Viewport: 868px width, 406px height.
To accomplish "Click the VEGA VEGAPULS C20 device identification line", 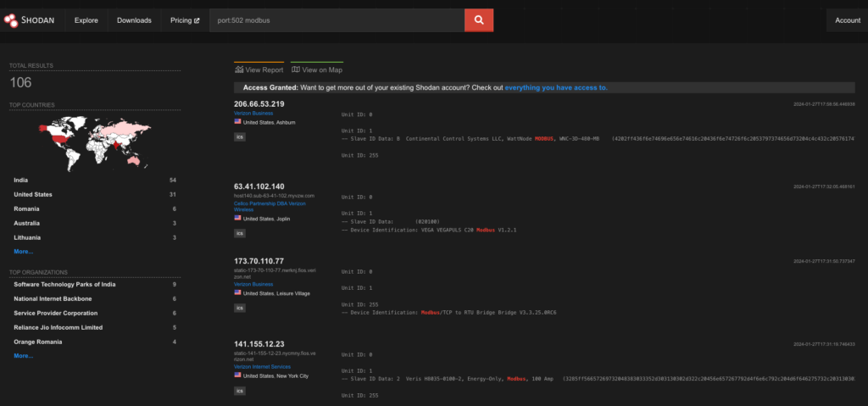I will [x=429, y=230].
